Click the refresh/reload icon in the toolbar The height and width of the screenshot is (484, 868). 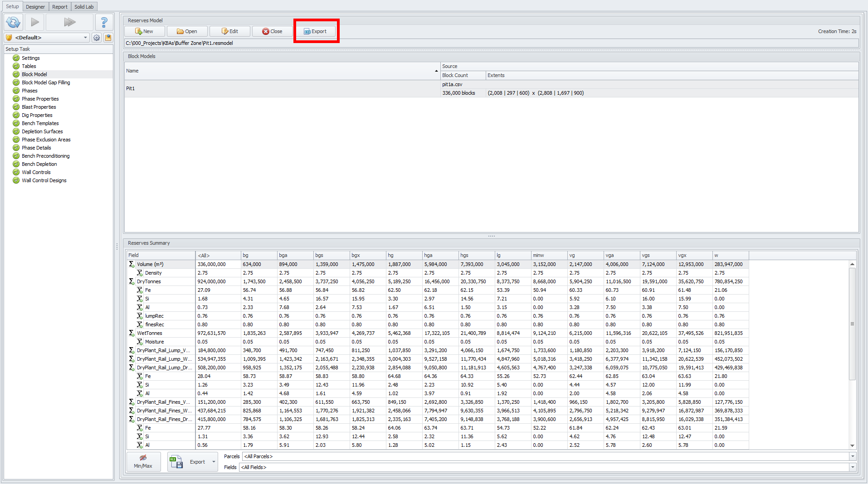[x=13, y=22]
